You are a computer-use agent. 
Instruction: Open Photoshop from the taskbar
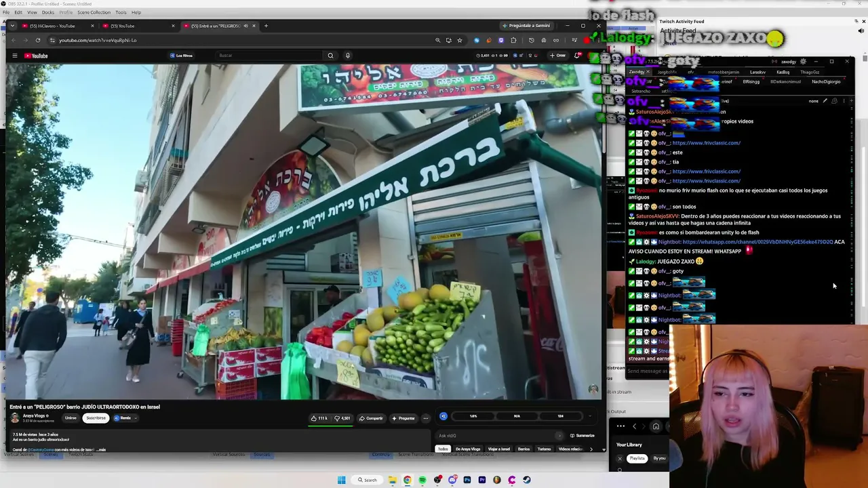click(x=467, y=480)
